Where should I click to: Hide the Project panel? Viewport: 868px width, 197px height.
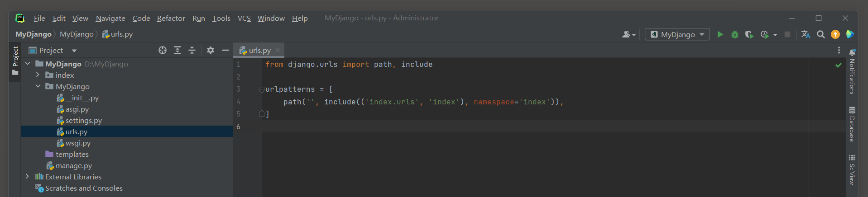(x=225, y=50)
